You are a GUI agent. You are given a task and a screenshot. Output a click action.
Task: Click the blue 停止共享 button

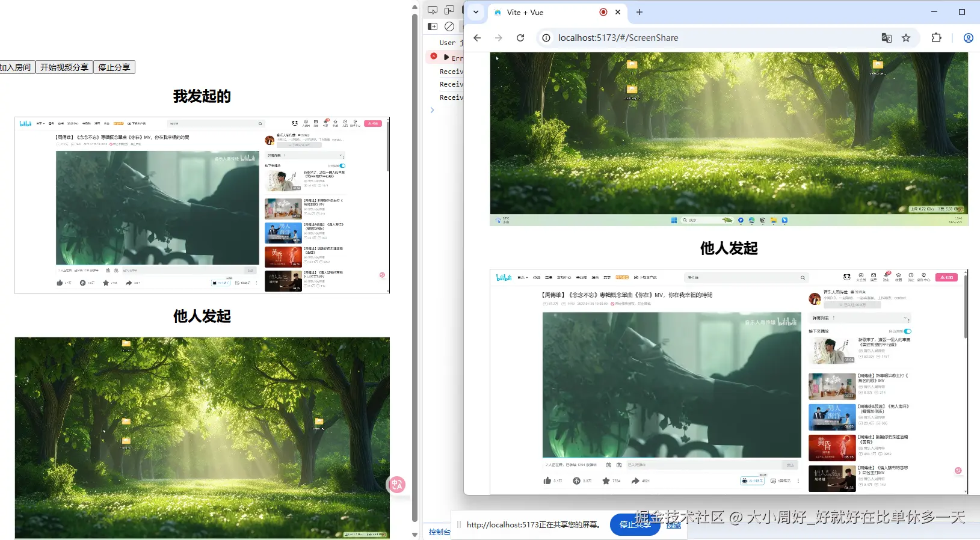(635, 524)
